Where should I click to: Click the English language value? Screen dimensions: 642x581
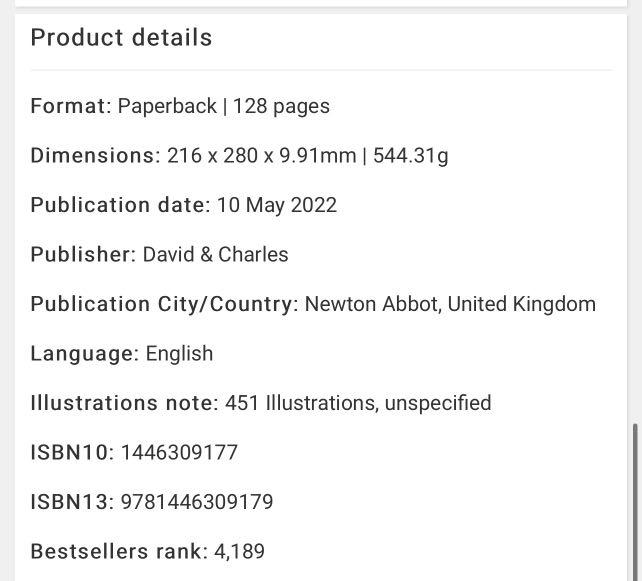(180, 354)
